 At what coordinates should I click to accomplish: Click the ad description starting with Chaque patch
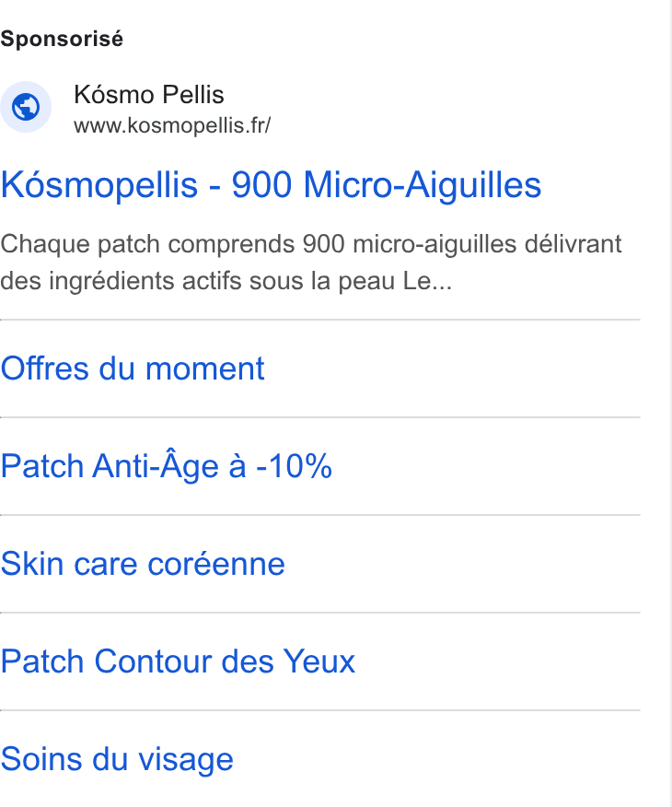click(311, 263)
